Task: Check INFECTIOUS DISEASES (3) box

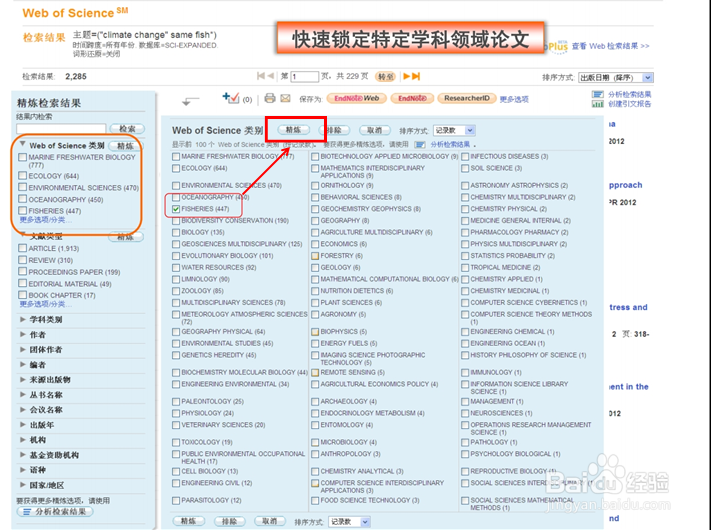Action: click(465, 156)
